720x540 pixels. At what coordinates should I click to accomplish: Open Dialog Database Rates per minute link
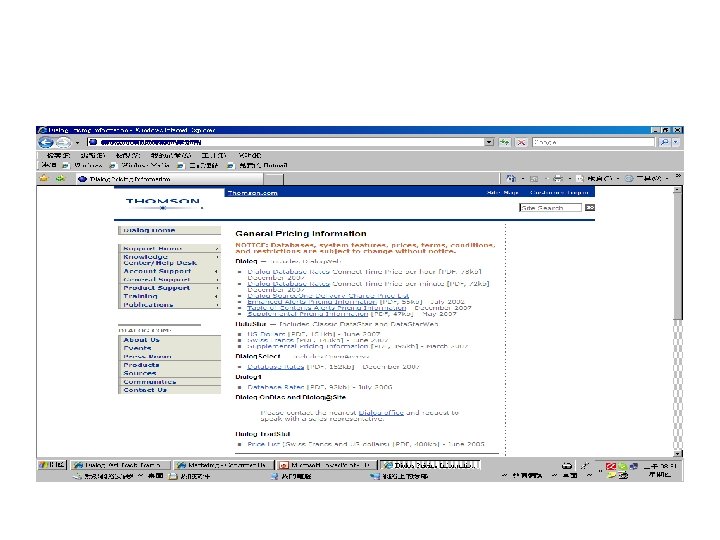coord(288,284)
